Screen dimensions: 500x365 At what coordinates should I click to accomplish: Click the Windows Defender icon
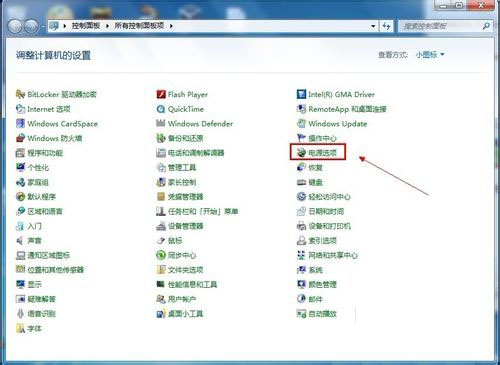tap(161, 124)
